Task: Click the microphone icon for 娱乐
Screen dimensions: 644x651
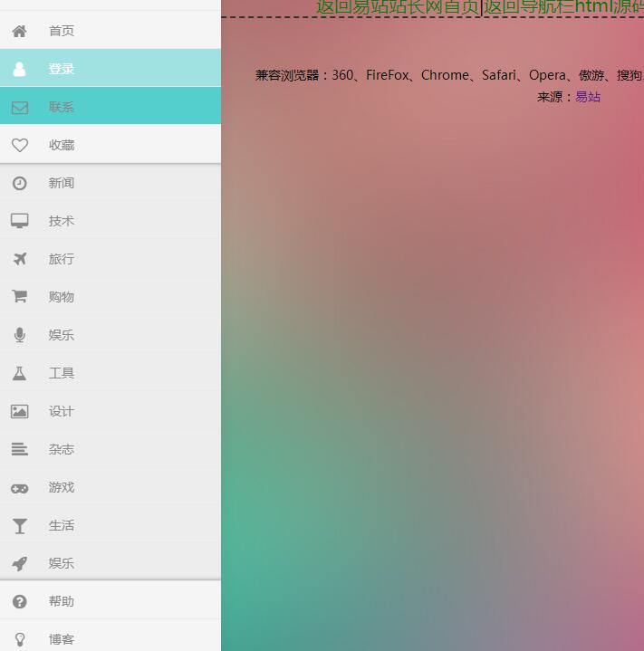Action: coord(20,335)
